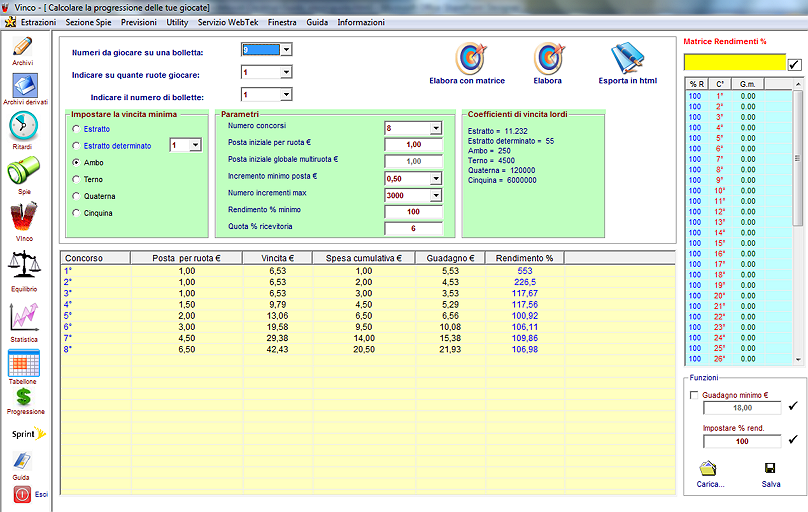Open the Utility menu

click(x=177, y=22)
